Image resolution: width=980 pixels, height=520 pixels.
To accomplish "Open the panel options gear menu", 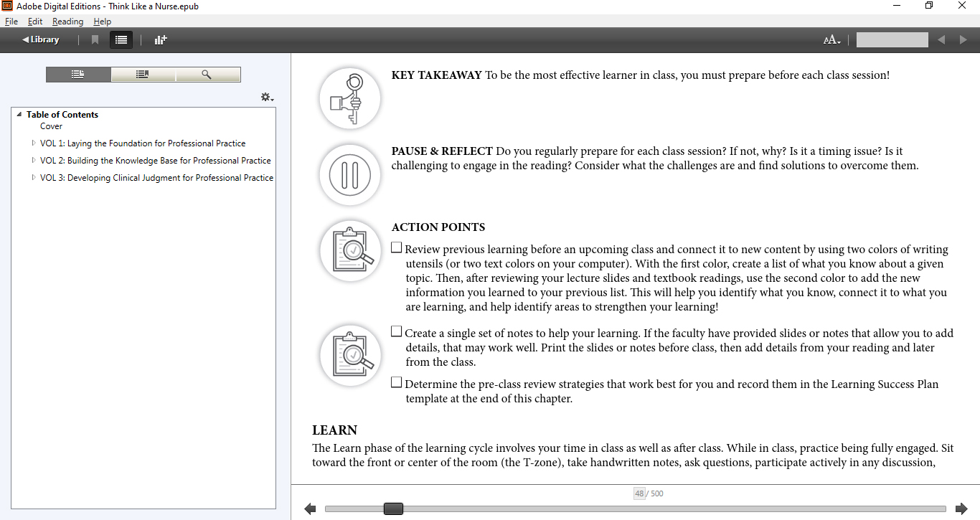I will click(267, 97).
